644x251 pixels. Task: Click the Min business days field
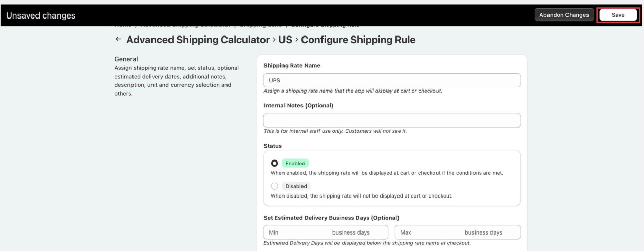[326, 232]
